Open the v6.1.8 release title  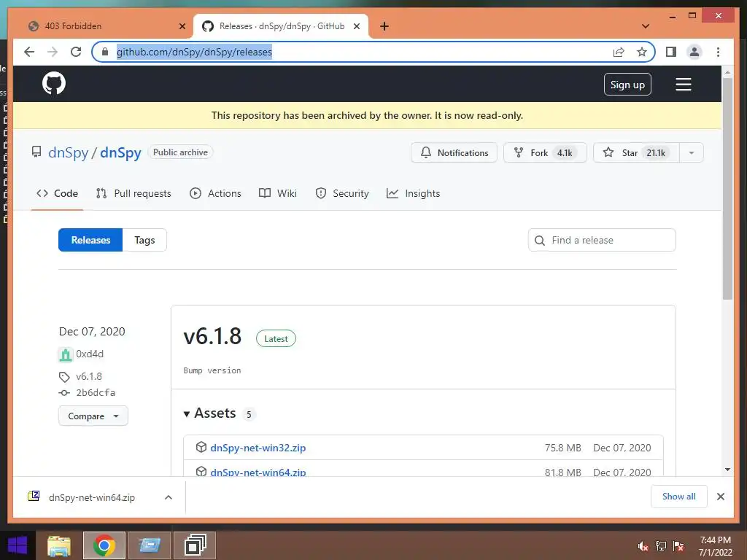[212, 336]
